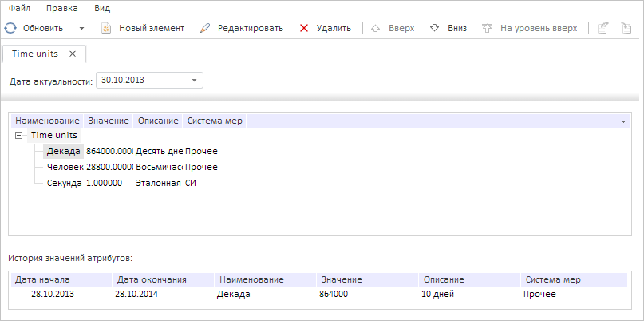Click the red Удалить cross icon
The height and width of the screenshot is (321, 644).
pyautogui.click(x=304, y=28)
